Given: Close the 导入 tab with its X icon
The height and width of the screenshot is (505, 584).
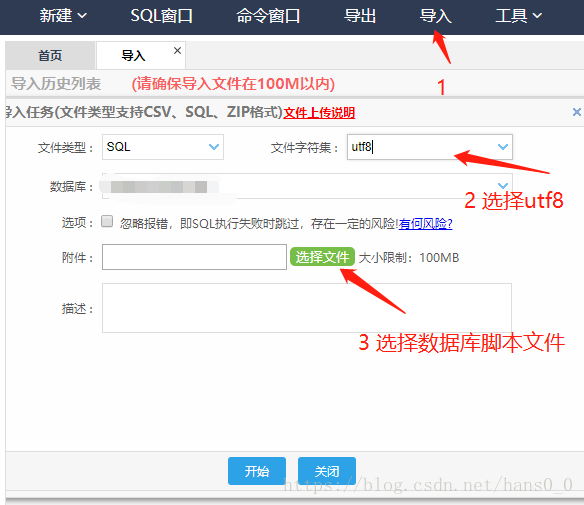Looking at the screenshot, I should (177, 50).
